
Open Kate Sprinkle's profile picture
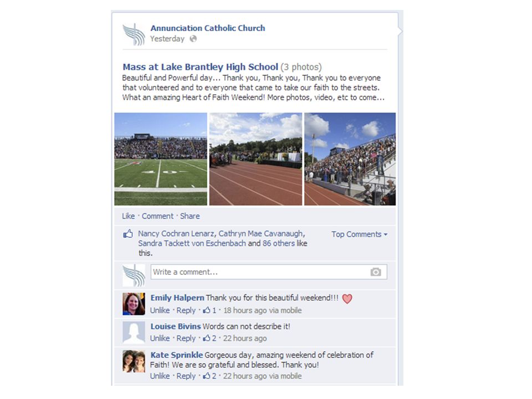pos(134,361)
